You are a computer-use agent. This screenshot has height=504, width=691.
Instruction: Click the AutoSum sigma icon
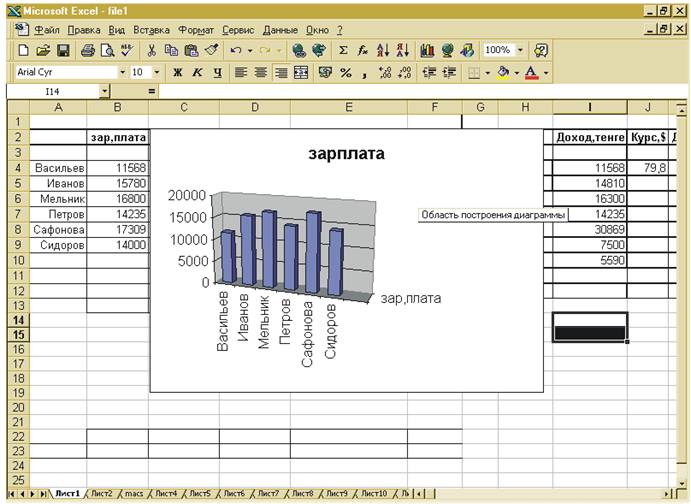[343, 51]
